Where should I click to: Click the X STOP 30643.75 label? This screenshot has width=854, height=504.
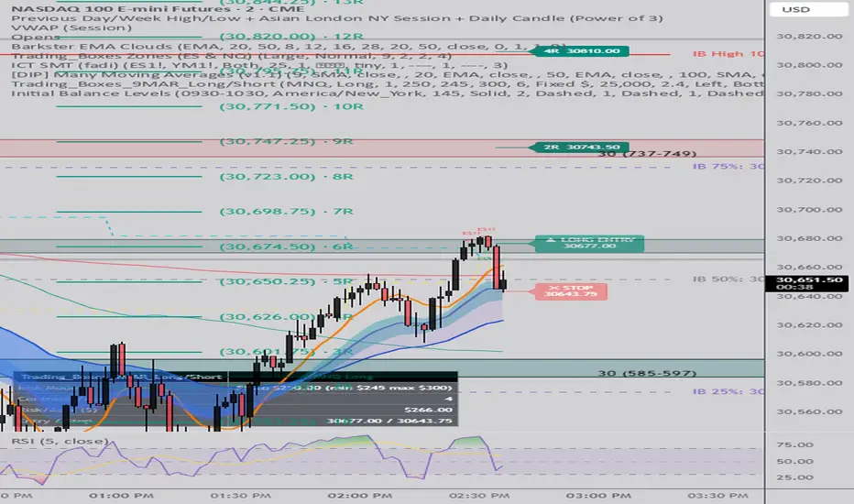pos(571,291)
